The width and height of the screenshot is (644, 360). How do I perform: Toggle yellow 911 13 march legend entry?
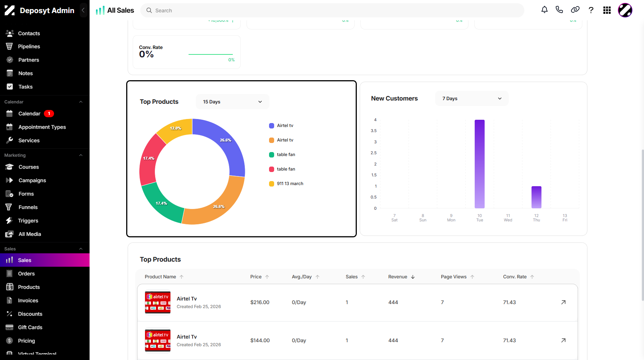point(286,184)
